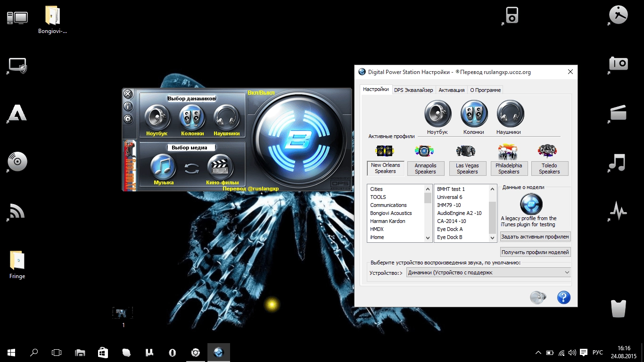Click model list scroll-up arrow
The image size is (644, 362).
click(493, 189)
